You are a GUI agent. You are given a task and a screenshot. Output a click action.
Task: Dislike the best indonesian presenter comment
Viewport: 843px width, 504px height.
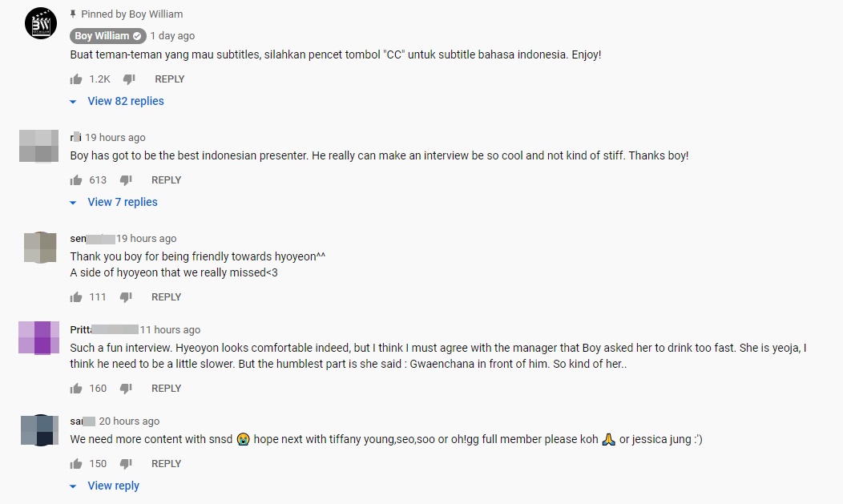(x=126, y=180)
